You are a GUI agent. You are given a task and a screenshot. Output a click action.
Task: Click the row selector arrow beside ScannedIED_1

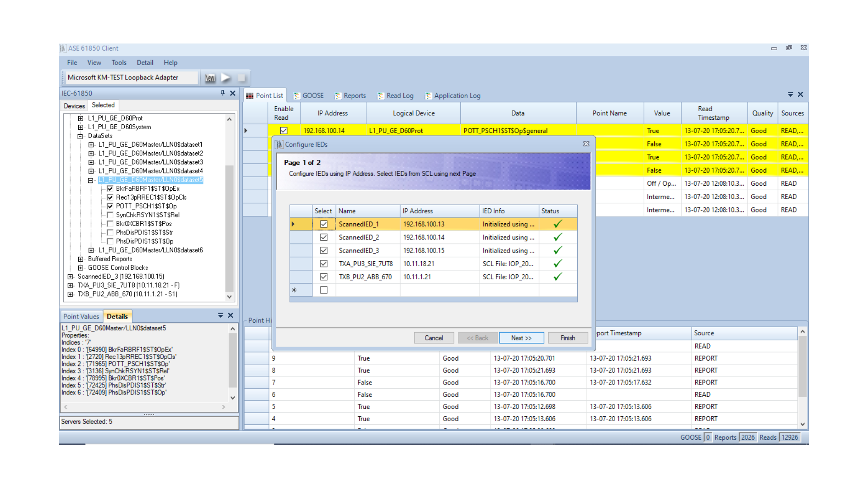click(293, 224)
